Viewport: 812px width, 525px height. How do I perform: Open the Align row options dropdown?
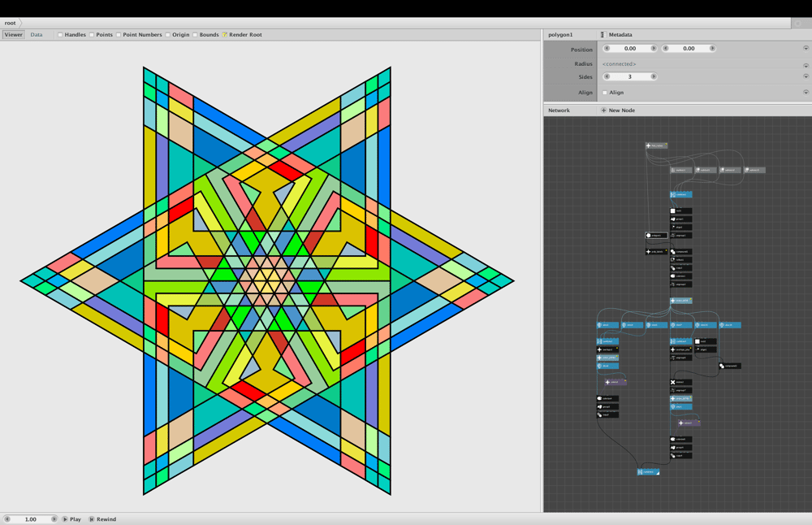pos(806,93)
